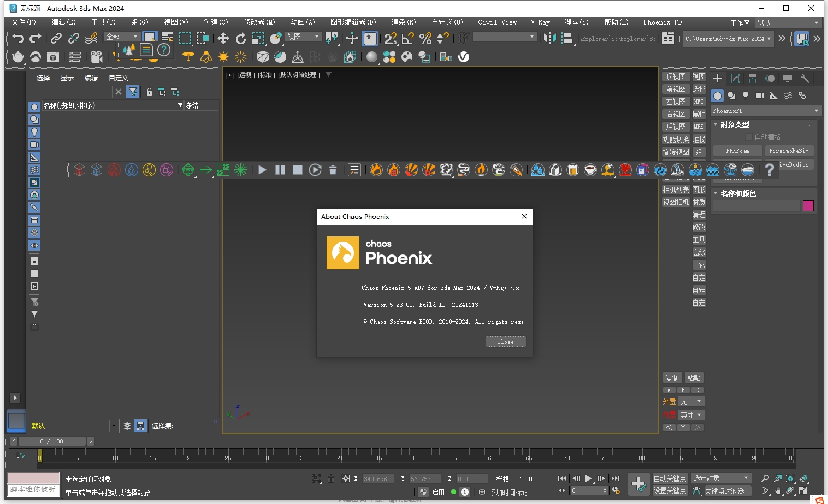Toggle cameras display filter in explorer sidebar

click(x=34, y=145)
